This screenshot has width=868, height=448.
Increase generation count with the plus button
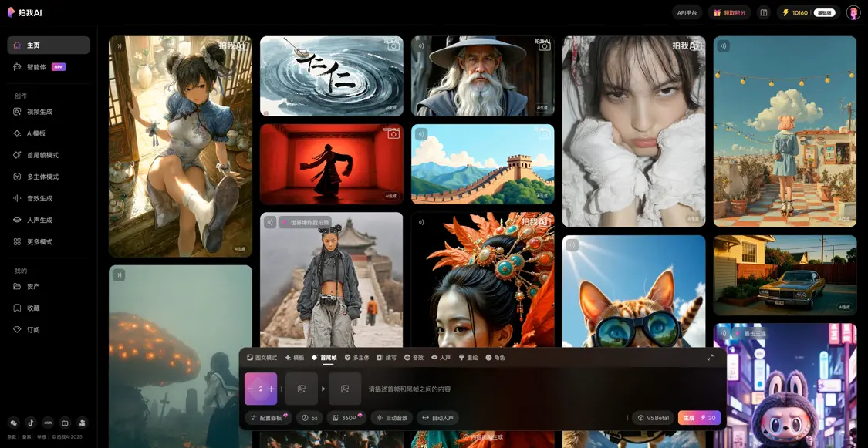(271, 389)
